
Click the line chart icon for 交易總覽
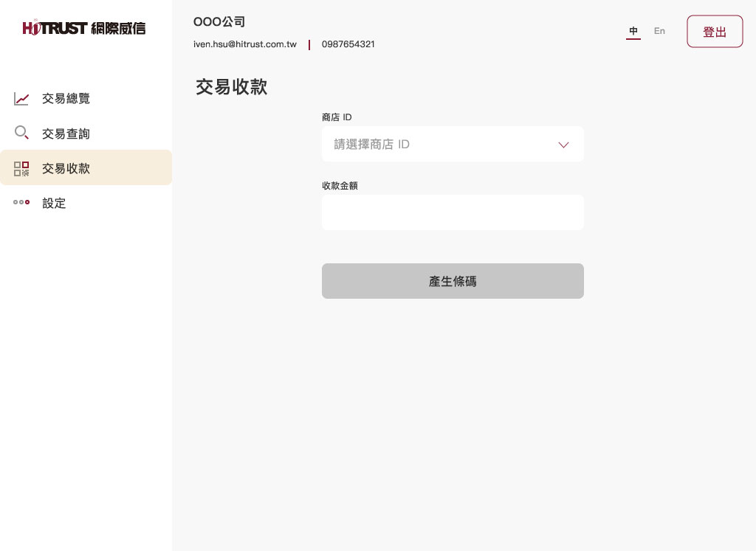21,99
